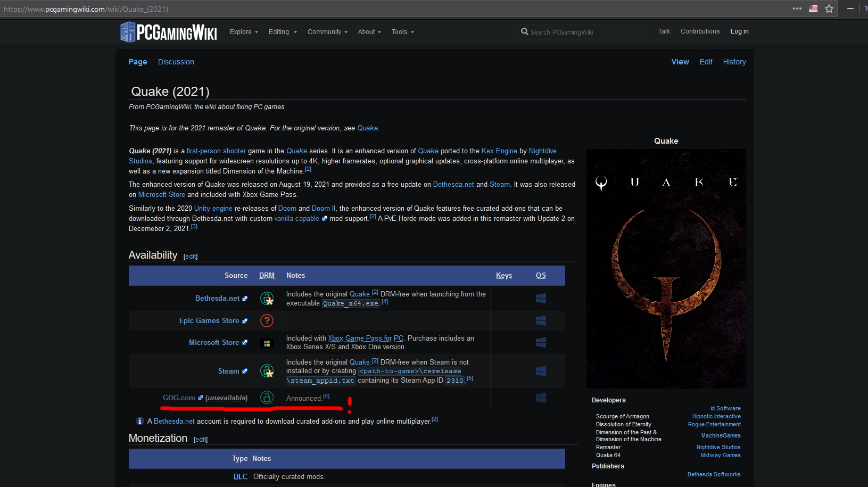Viewport: 868px width, 487px height.
Task: Open the DLC monetization type link
Action: point(241,476)
